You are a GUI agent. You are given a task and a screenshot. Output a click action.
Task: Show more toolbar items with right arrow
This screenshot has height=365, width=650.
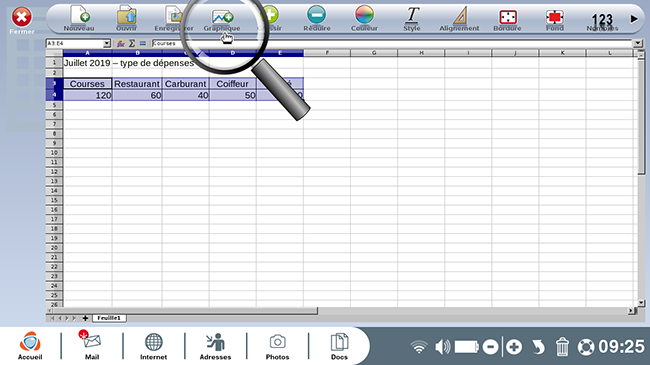tap(634, 19)
